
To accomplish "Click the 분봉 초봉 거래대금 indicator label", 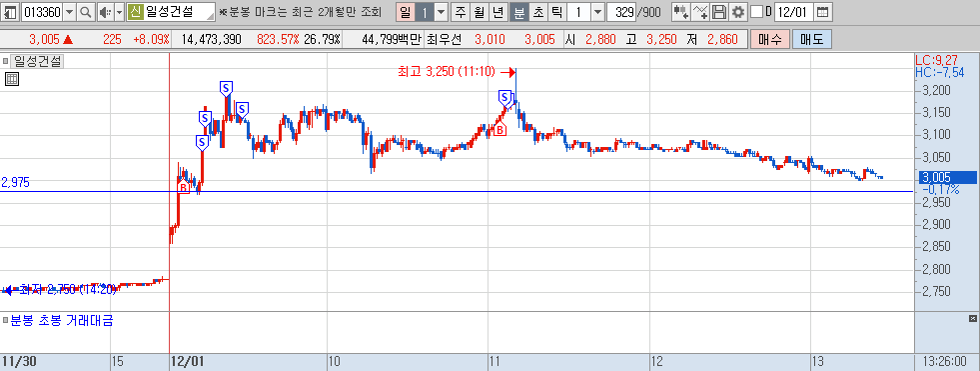I will pos(61,321).
